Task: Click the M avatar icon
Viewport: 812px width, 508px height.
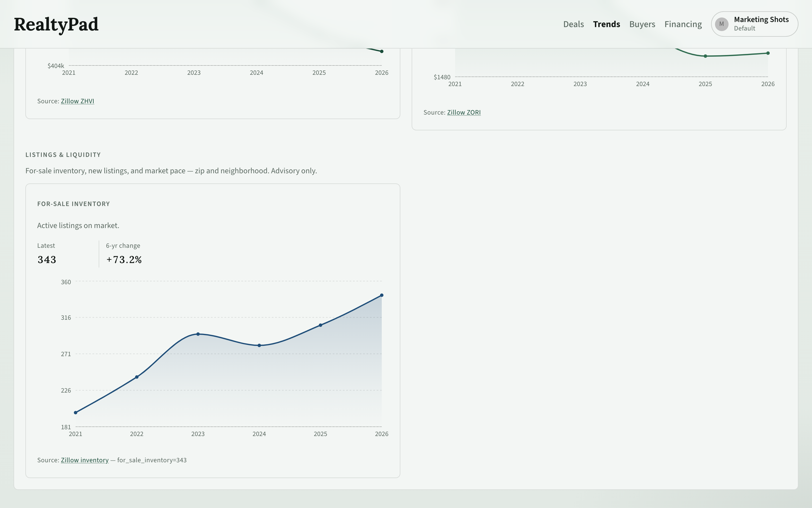Action: pyautogui.click(x=721, y=24)
